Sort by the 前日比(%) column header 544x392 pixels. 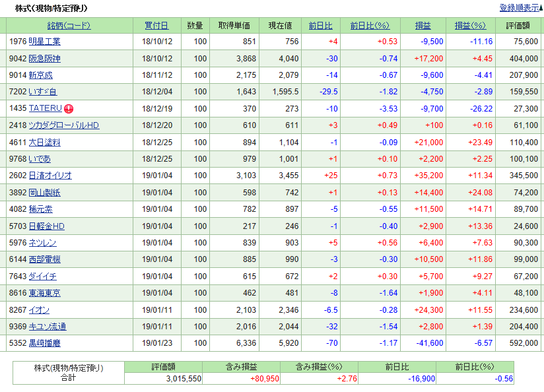pyautogui.click(x=370, y=26)
